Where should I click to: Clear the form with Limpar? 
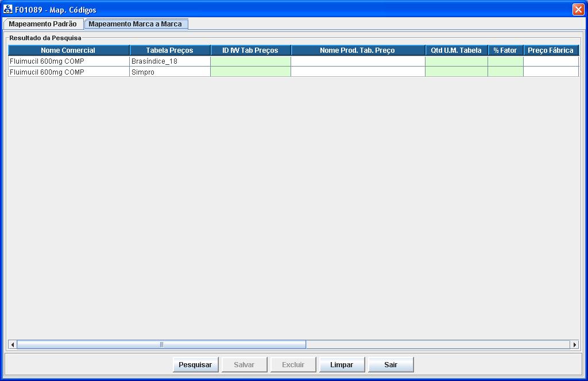click(x=342, y=364)
